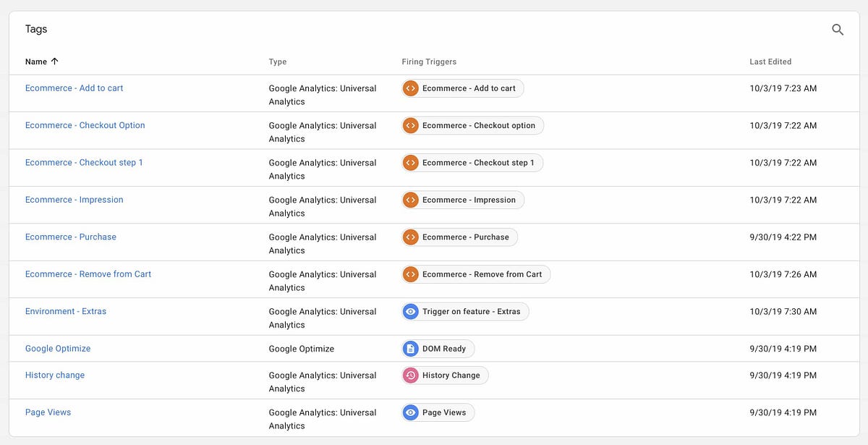Click the Type column header
The width and height of the screenshot is (868, 445).
tap(278, 62)
